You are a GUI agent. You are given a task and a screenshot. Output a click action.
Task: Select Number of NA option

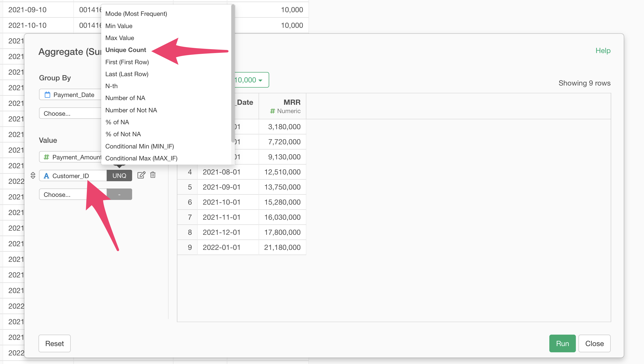click(x=125, y=98)
